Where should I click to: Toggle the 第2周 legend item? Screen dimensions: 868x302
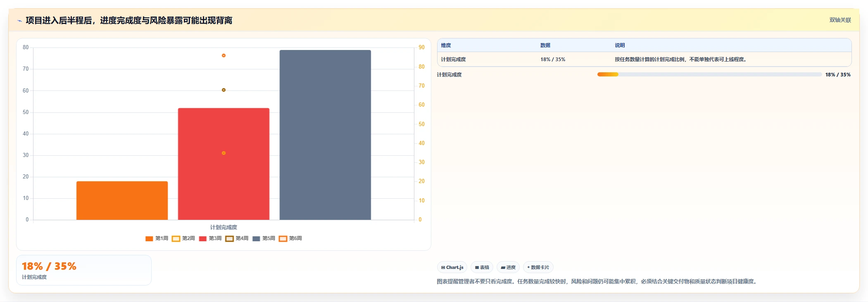(183, 238)
